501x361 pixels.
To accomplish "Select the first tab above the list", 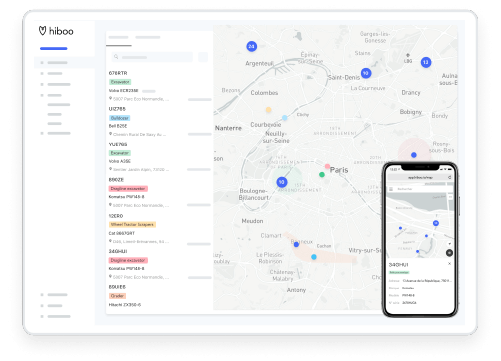I will [x=119, y=38].
